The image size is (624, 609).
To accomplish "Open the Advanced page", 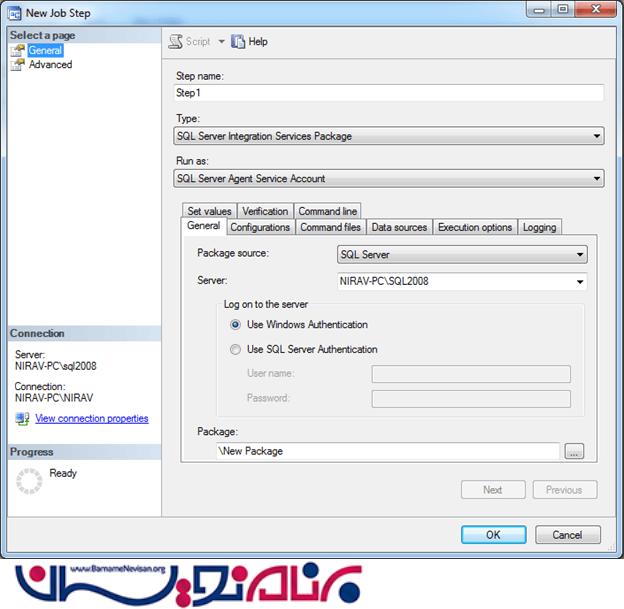I will (51, 64).
